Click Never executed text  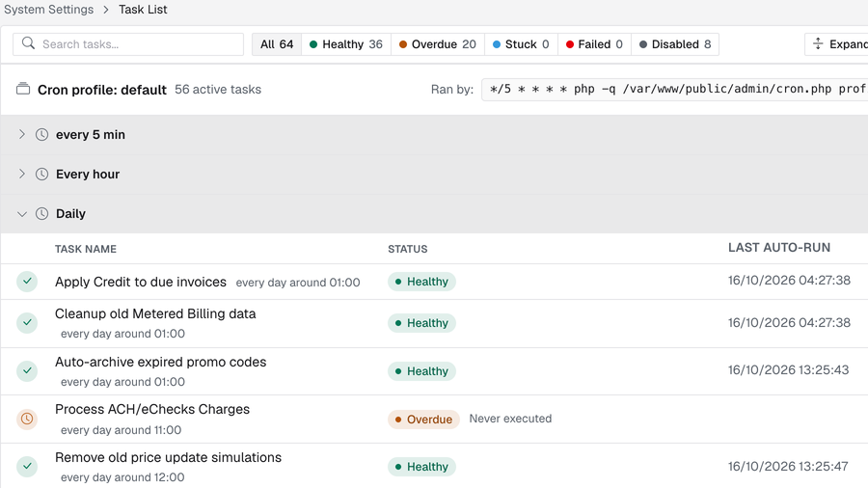click(510, 419)
